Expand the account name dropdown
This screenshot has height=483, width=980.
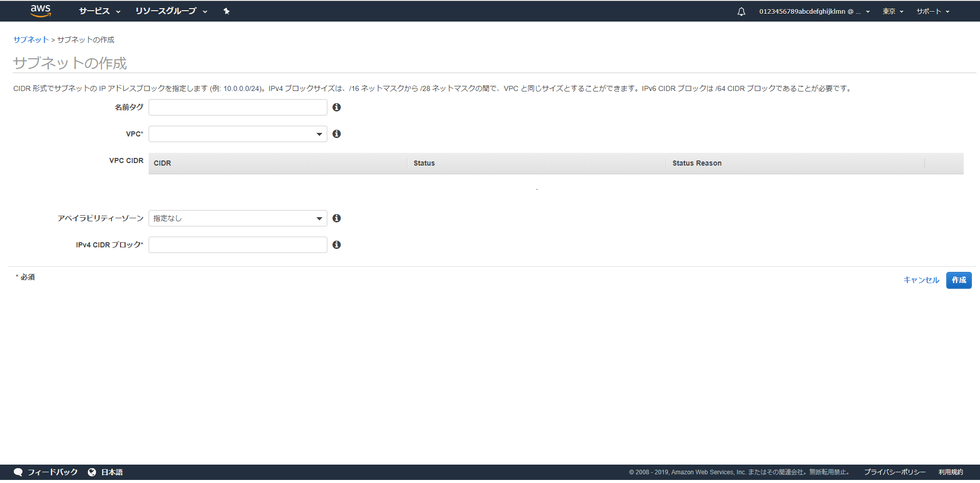click(814, 11)
